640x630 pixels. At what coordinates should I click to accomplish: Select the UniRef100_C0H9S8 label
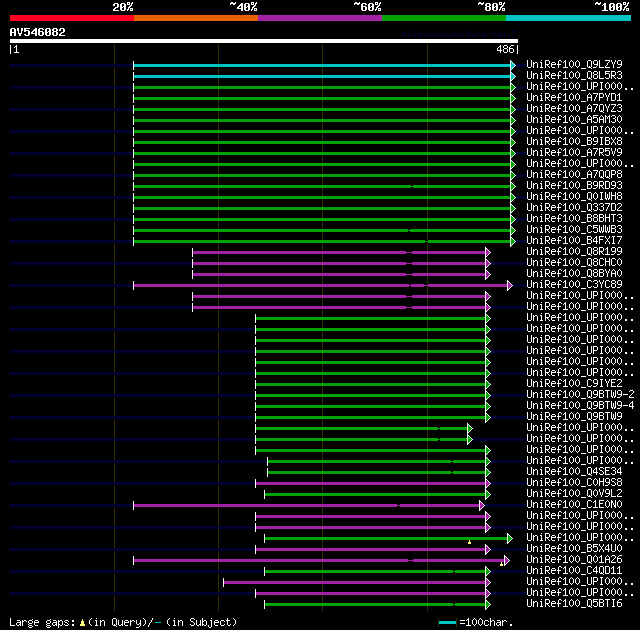(574, 483)
